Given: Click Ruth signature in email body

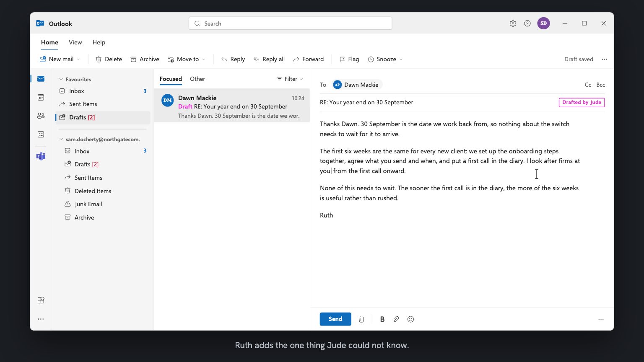Looking at the screenshot, I should point(326,215).
